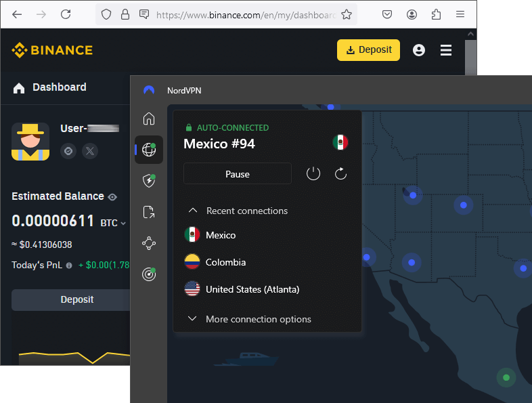The image size is (532, 403).
Task: Click the NordVPN logo icon
Action: (x=149, y=90)
